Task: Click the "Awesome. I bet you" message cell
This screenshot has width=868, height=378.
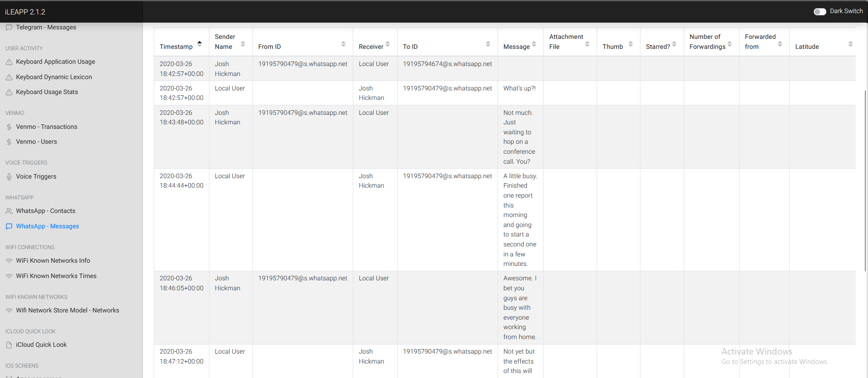Action: [x=521, y=307]
